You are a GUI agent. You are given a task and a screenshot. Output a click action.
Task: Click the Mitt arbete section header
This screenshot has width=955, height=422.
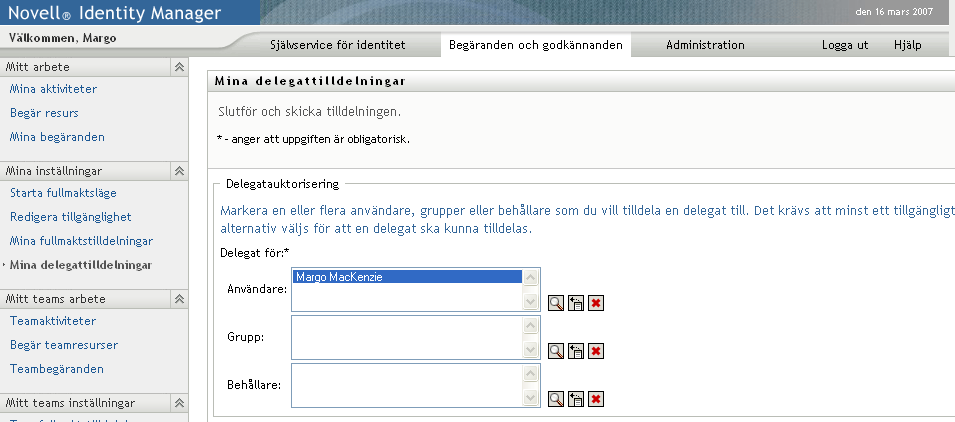(94, 67)
